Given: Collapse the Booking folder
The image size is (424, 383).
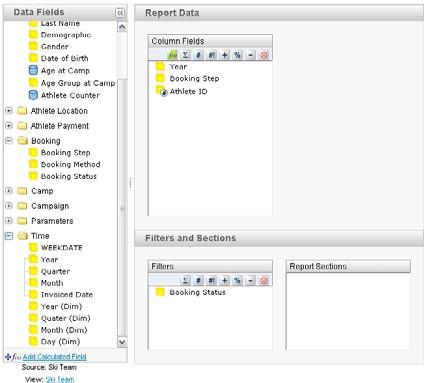Looking at the screenshot, I should (x=9, y=140).
